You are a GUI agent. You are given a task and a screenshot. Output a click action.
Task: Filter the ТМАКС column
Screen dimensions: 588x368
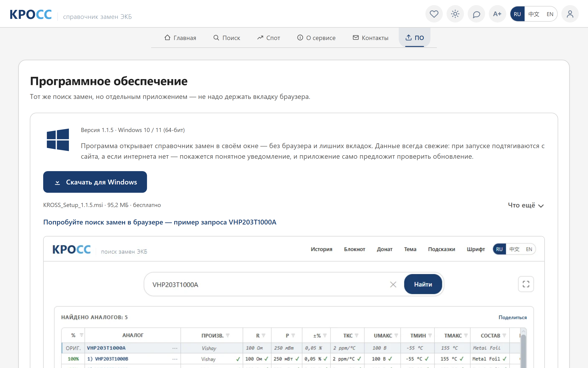[466, 335]
